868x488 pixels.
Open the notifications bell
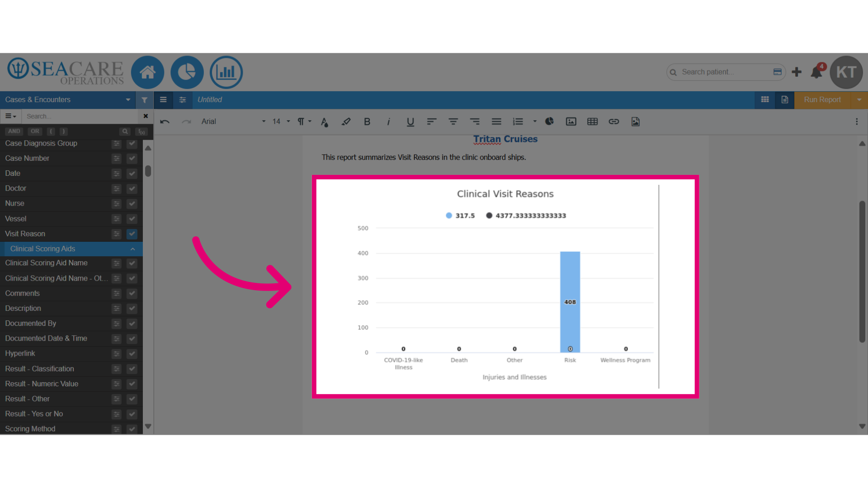pyautogui.click(x=816, y=72)
